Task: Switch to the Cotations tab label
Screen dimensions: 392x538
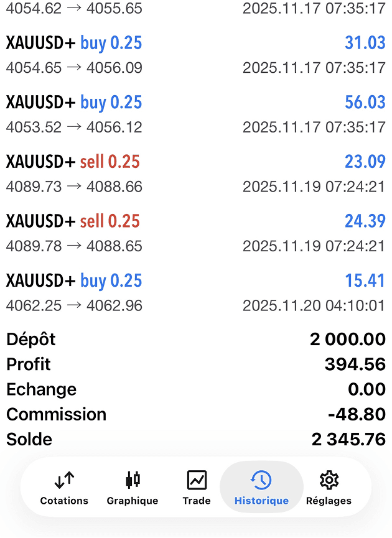Action: tap(64, 501)
